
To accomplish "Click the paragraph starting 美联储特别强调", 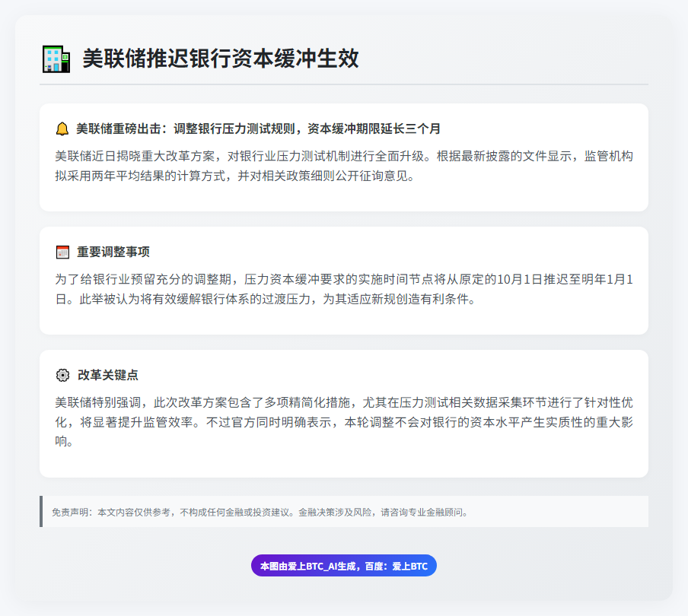I will [344, 422].
